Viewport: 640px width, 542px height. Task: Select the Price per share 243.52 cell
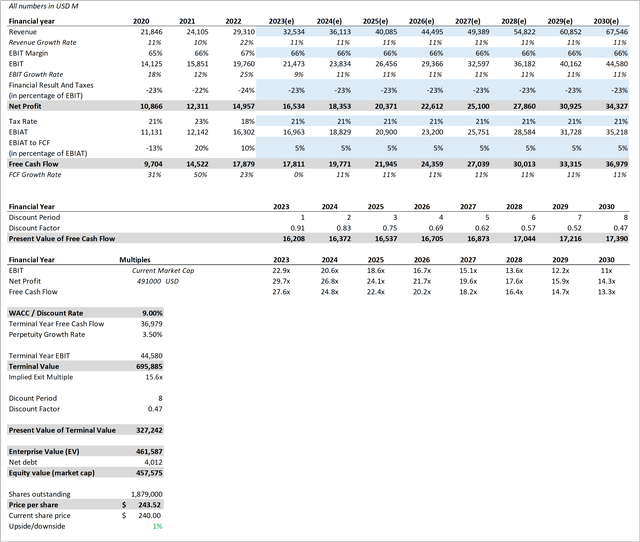[146, 505]
